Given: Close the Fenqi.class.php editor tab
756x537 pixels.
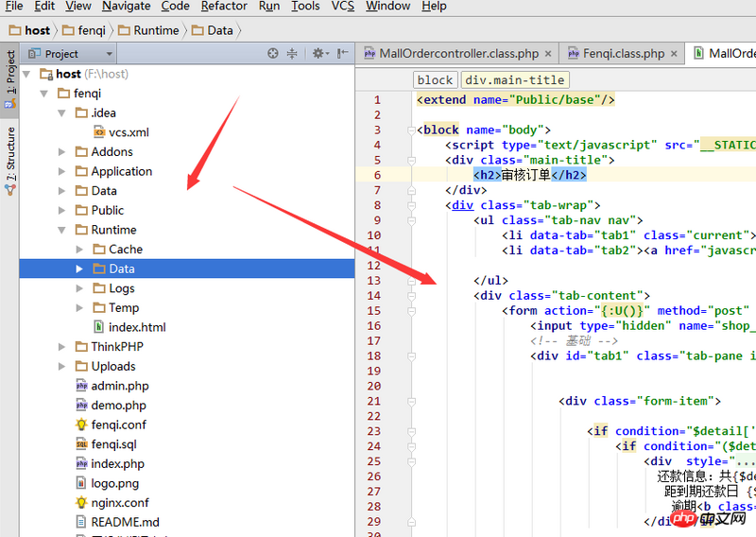Looking at the screenshot, I should pos(674,54).
